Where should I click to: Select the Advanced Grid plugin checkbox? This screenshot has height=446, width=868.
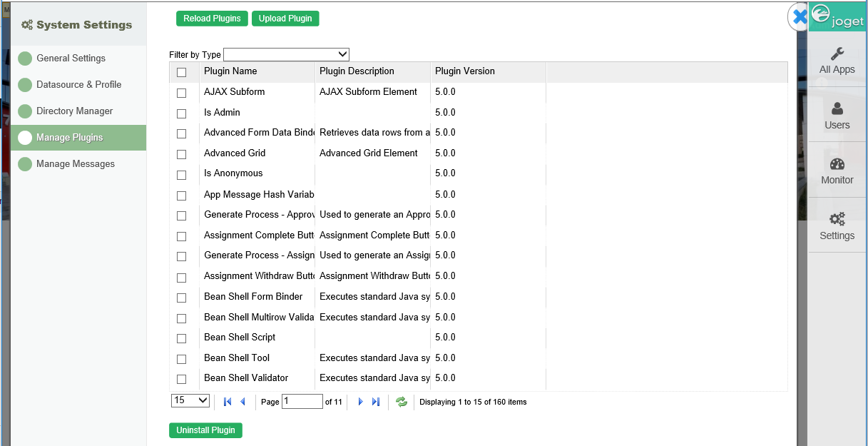coord(181,154)
